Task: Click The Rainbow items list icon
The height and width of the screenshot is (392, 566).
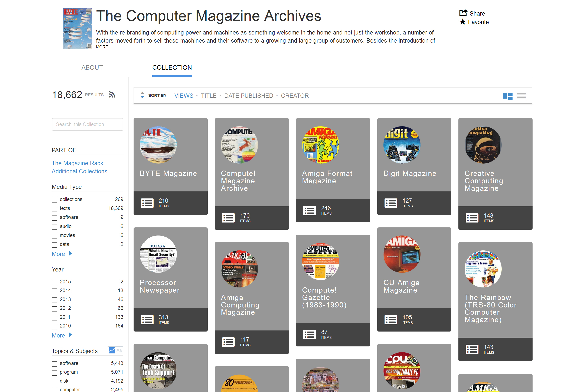Action: click(x=472, y=349)
